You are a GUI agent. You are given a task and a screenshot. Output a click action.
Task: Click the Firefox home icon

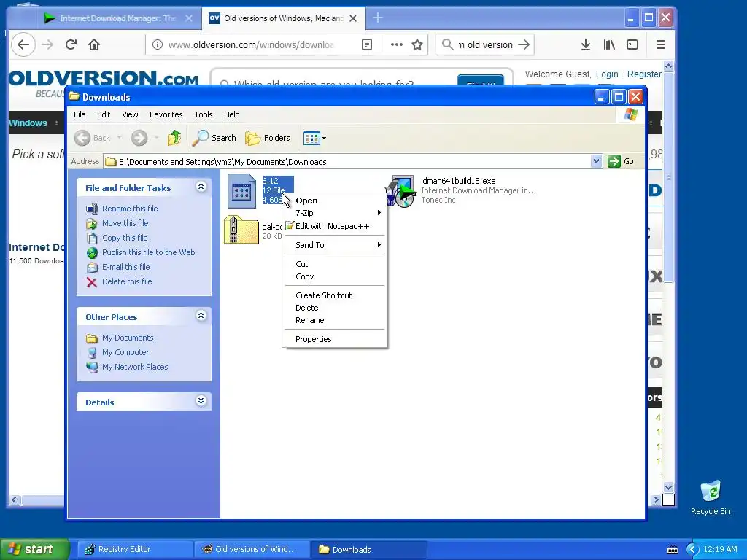pyautogui.click(x=94, y=44)
